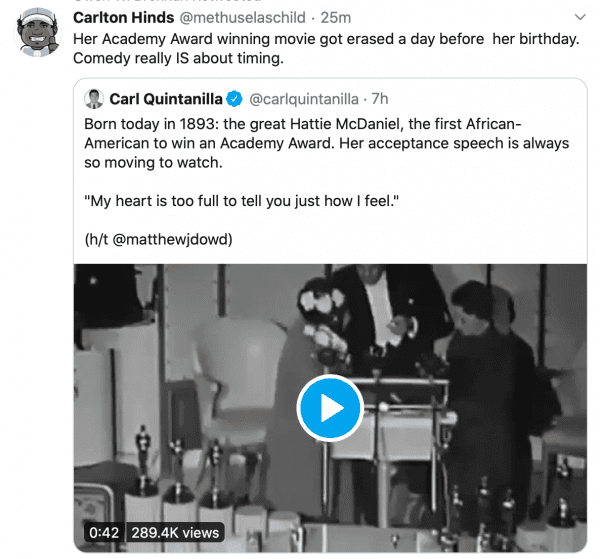Click the 0:42 video duration label
600x559 pixels.
[104, 533]
